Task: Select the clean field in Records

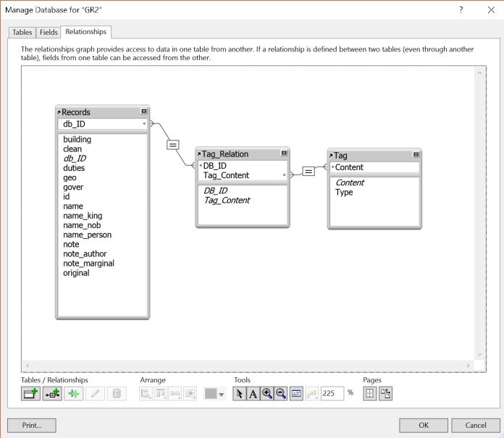Action: click(72, 149)
